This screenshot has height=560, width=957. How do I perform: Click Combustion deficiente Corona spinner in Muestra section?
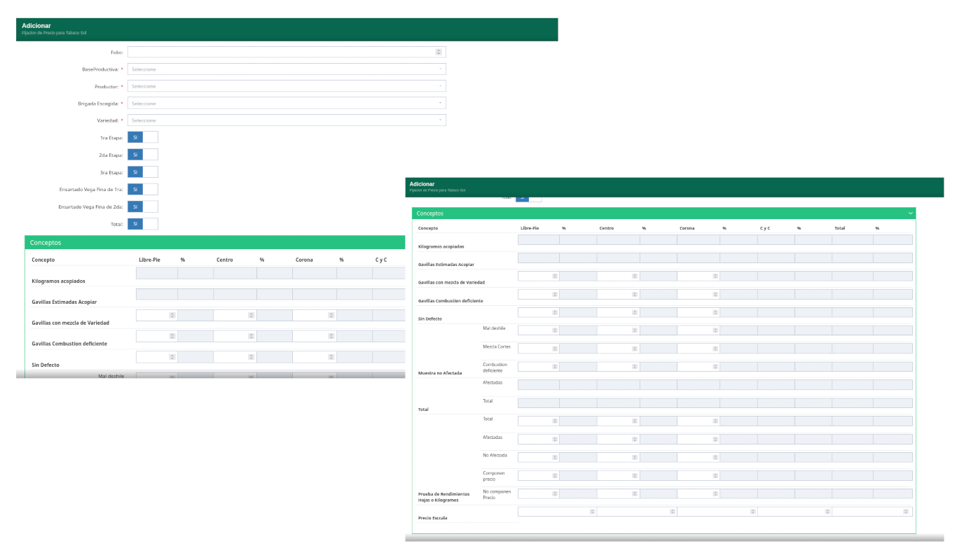point(715,367)
